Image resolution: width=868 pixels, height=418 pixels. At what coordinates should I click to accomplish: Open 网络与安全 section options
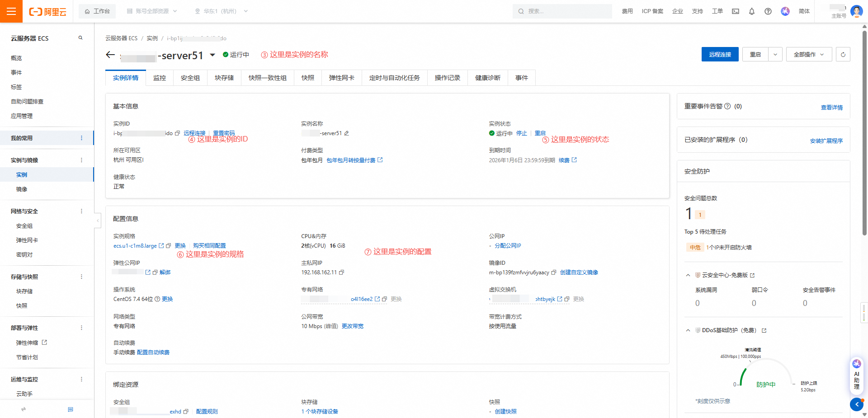coord(81,211)
